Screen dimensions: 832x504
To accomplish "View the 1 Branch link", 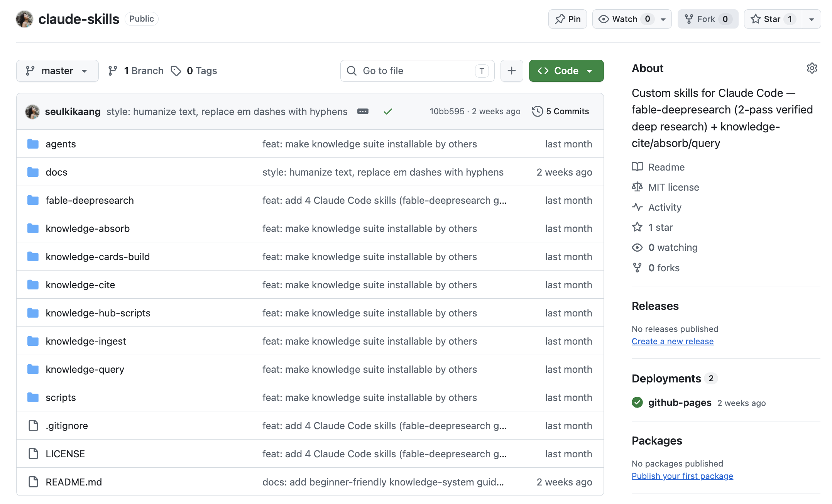I will click(x=136, y=71).
